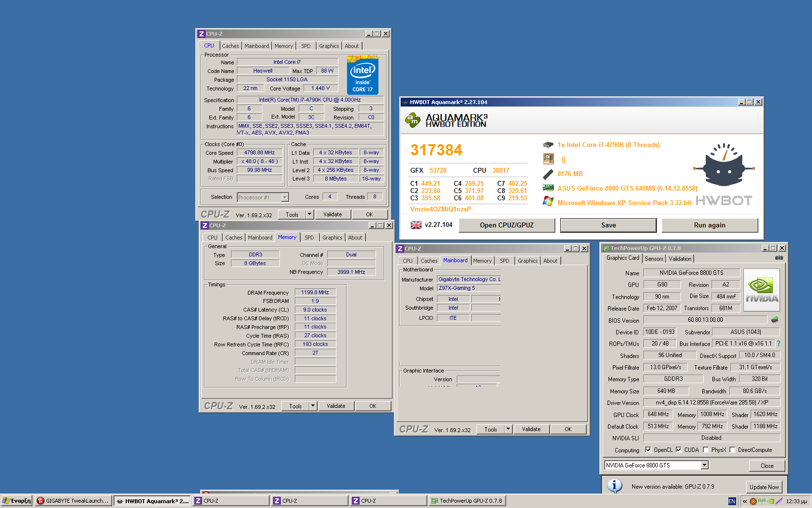Click the motherboard icon in Aquamark

[548, 159]
